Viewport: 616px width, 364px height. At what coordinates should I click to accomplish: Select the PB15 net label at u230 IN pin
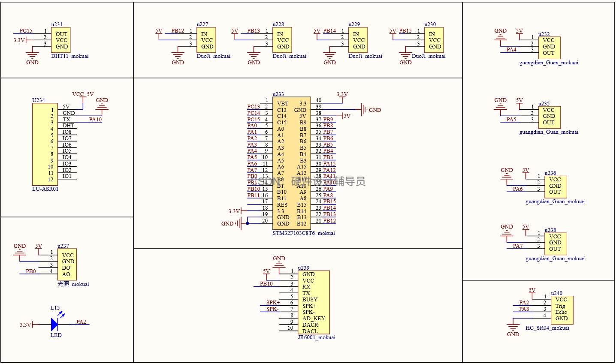point(405,31)
